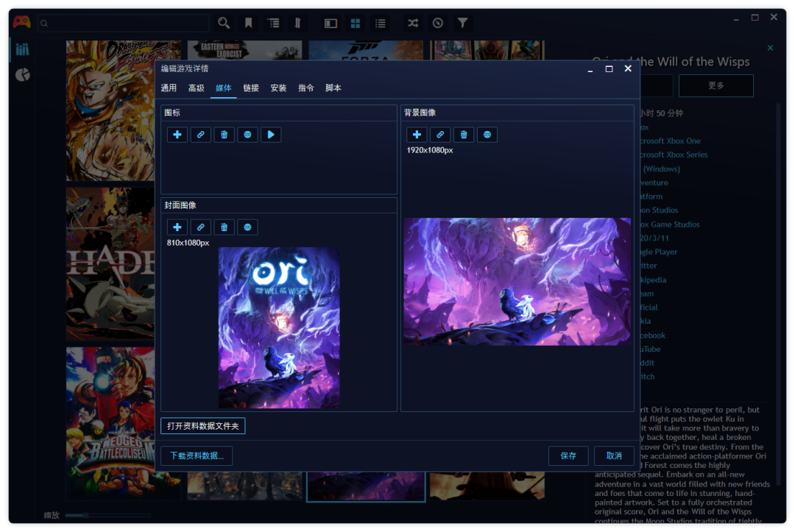795x532 pixels.
Task: Click the bookmark icon in top toolbar
Action: (x=249, y=23)
